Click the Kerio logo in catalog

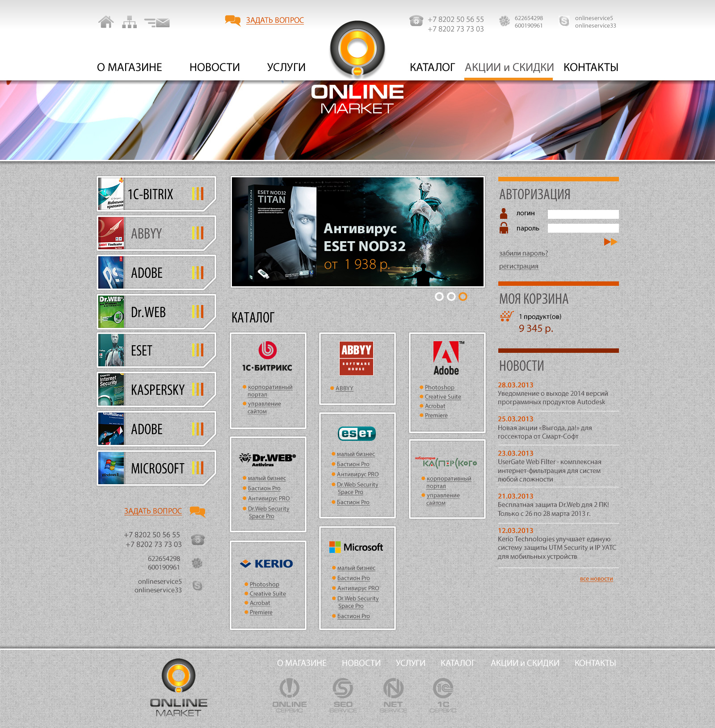tap(267, 564)
